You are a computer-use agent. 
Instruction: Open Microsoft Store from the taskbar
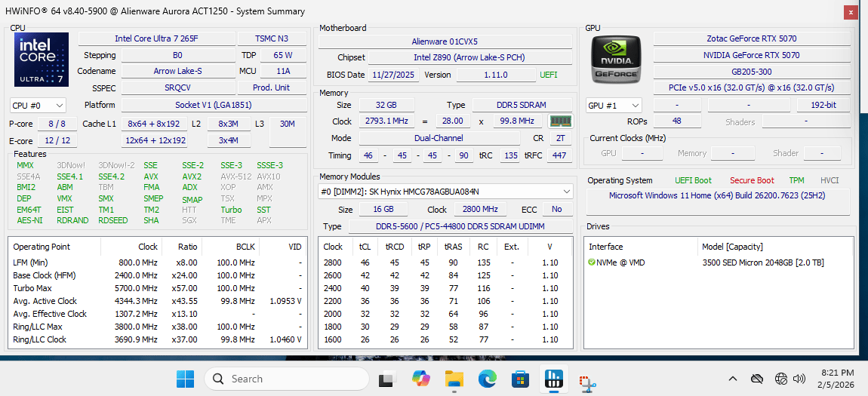520,379
